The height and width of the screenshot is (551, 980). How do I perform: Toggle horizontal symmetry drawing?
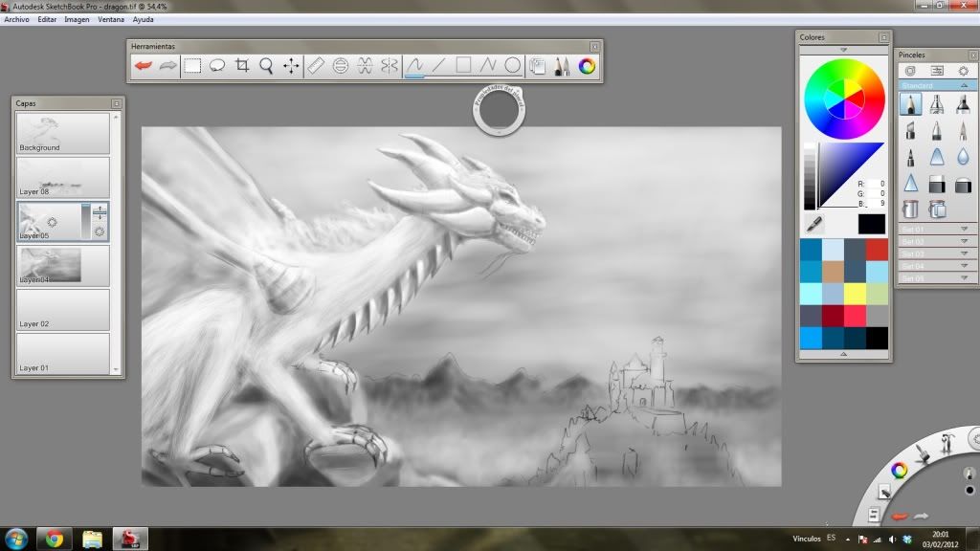(x=365, y=66)
